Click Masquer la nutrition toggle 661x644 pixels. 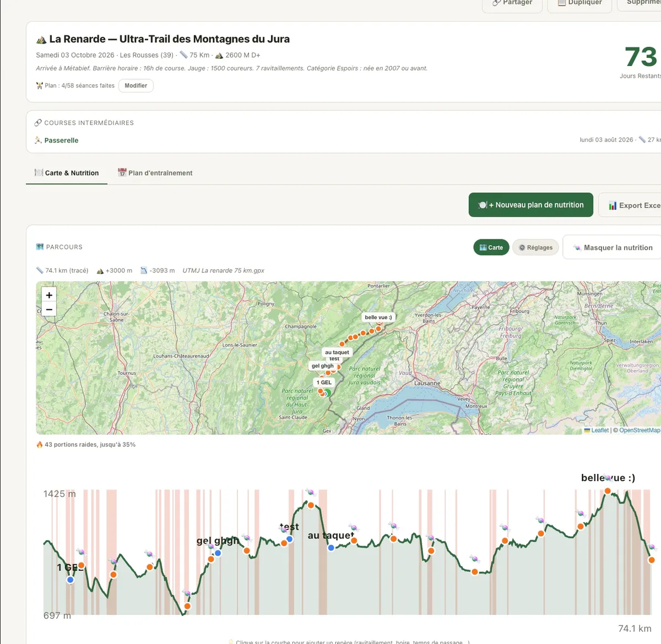coord(611,248)
